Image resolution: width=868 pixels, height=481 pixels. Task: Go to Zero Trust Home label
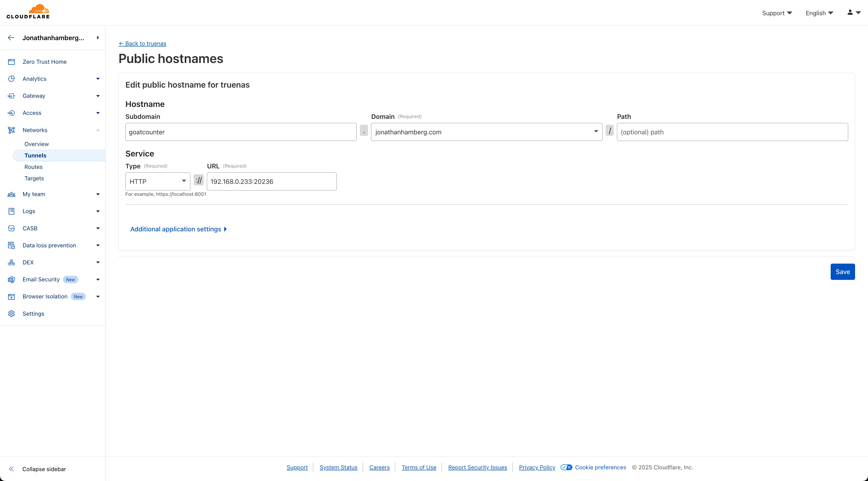[x=44, y=62]
